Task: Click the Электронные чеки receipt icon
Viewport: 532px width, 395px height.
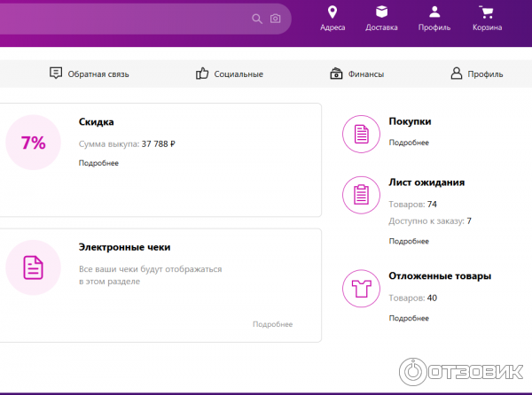Action: 33,266
